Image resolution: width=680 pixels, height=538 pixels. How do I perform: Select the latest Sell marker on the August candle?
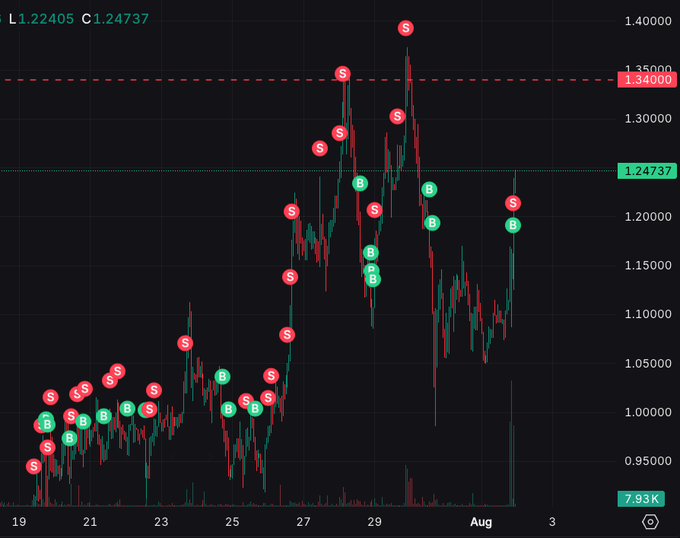[513, 203]
